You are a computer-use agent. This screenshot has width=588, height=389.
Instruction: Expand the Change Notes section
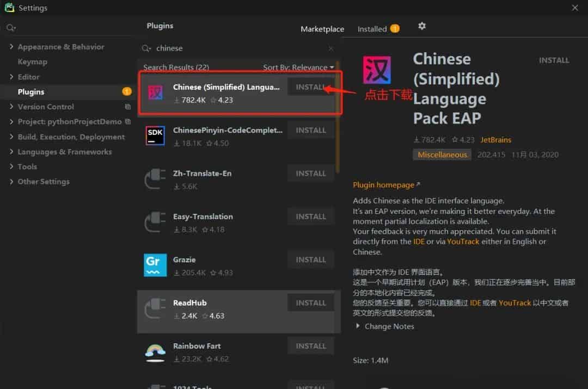358,326
